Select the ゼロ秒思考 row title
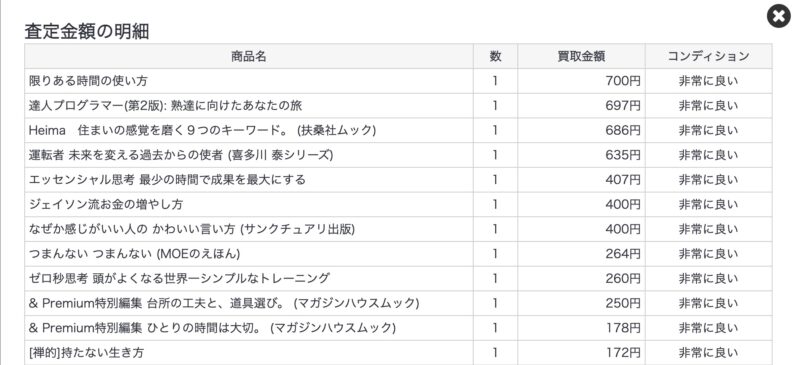796x365 pixels. (x=179, y=278)
